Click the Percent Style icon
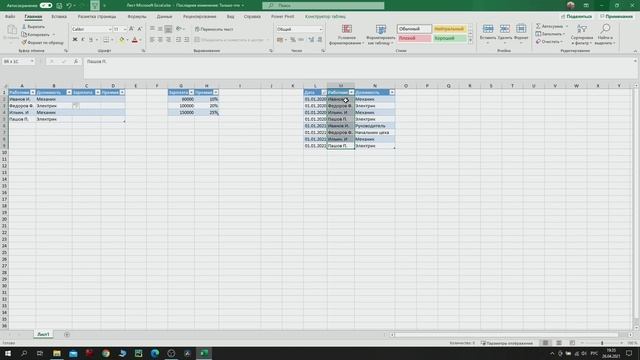Viewport: 640px width, 360px height. coord(293,40)
